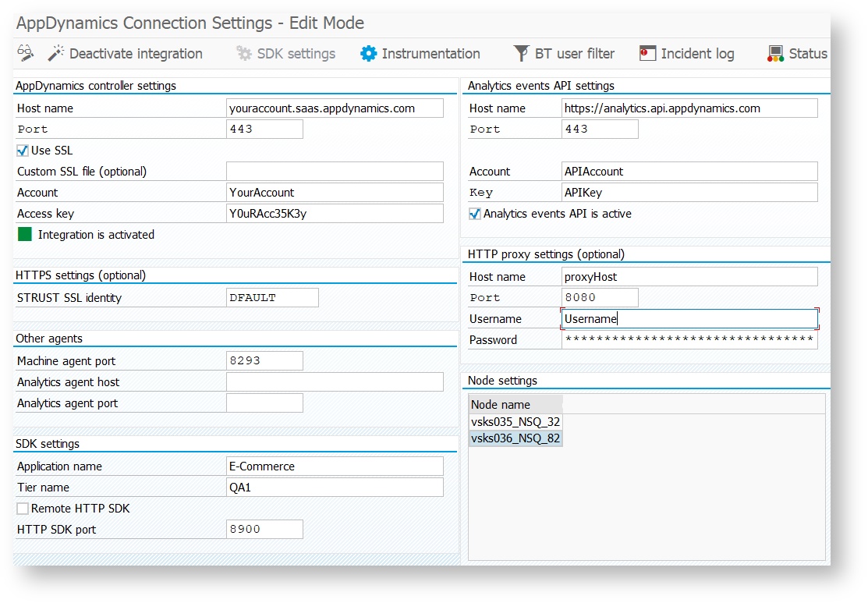Viewport: 868px width, 603px height.
Task: Open the Incident log
Action: click(697, 54)
